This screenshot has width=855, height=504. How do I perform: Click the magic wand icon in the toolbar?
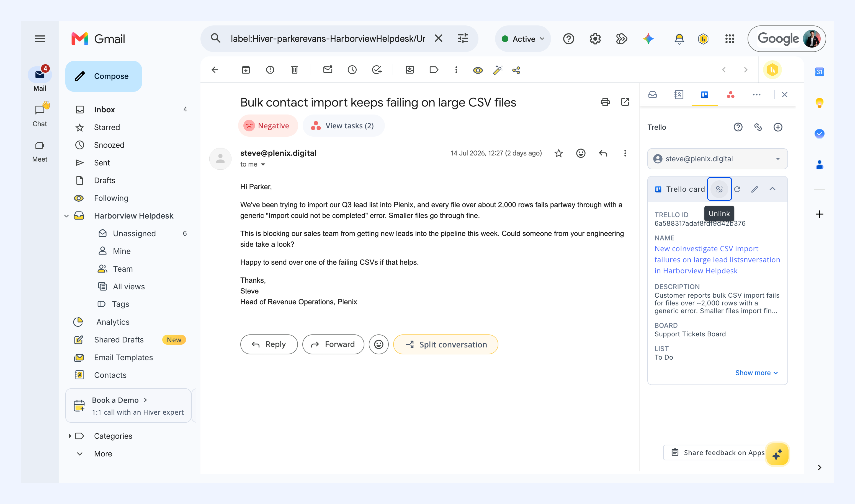498,70
